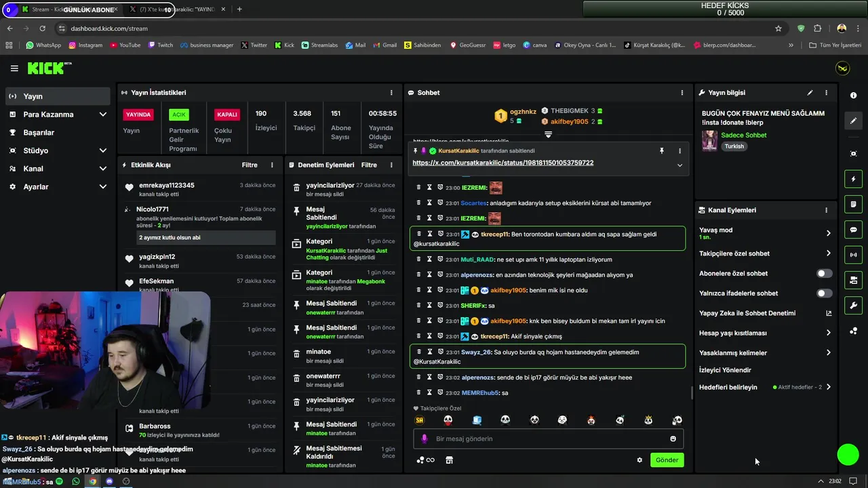Toggle the document list panel in right rail
This screenshot has height=488, width=868.
[853, 204]
